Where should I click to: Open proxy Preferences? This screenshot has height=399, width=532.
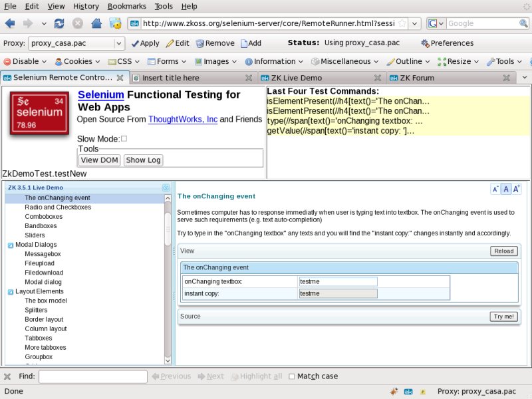click(x=447, y=43)
